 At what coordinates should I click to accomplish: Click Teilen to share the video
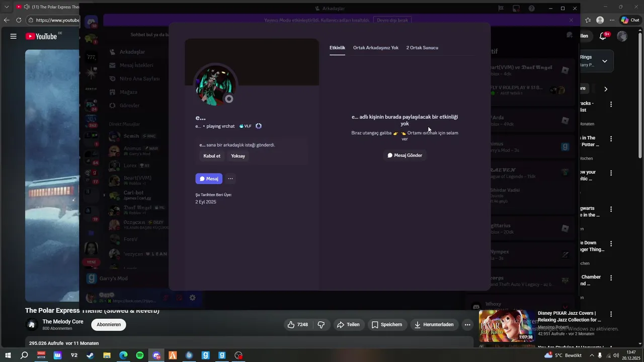tap(348, 325)
